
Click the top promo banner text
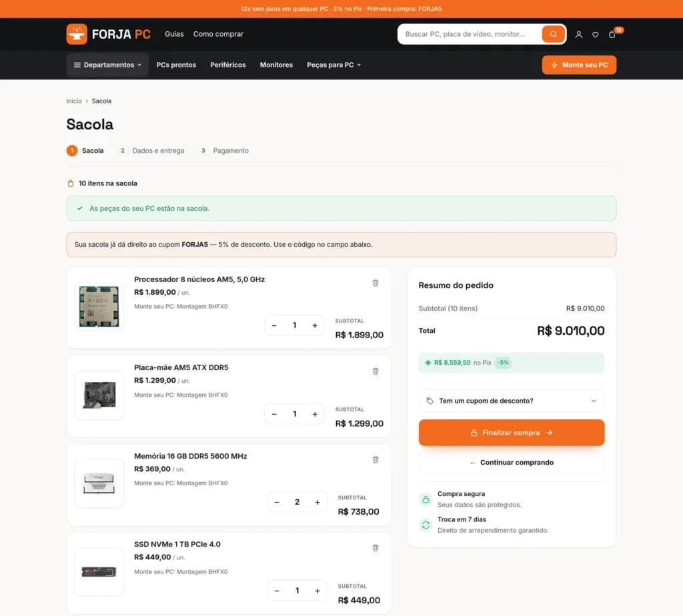point(341,9)
